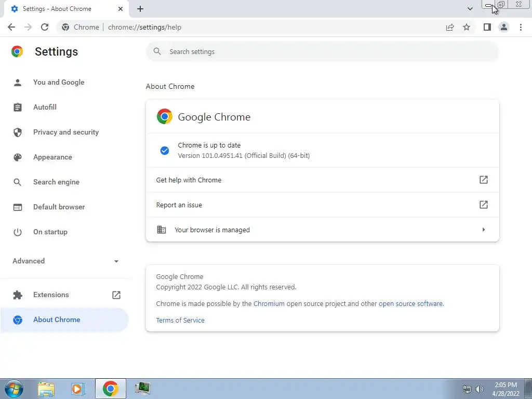Click the version number text
532x399 pixels.
[244, 156]
